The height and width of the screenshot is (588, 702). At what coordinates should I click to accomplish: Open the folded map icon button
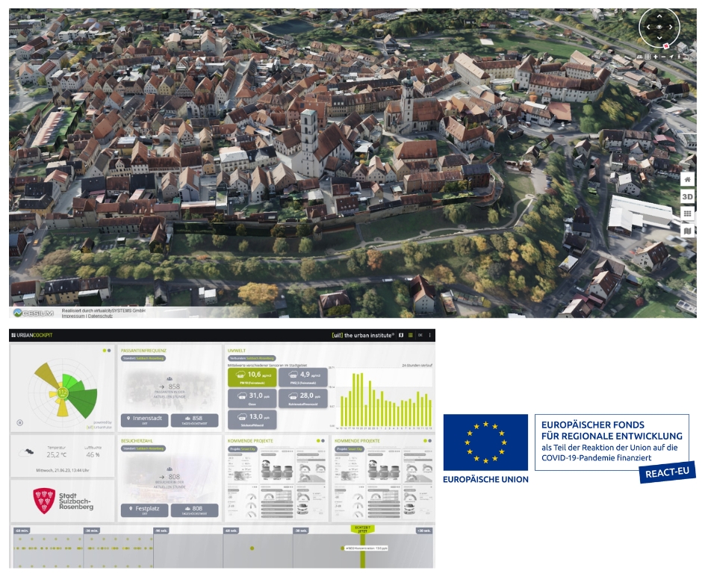coord(687,231)
